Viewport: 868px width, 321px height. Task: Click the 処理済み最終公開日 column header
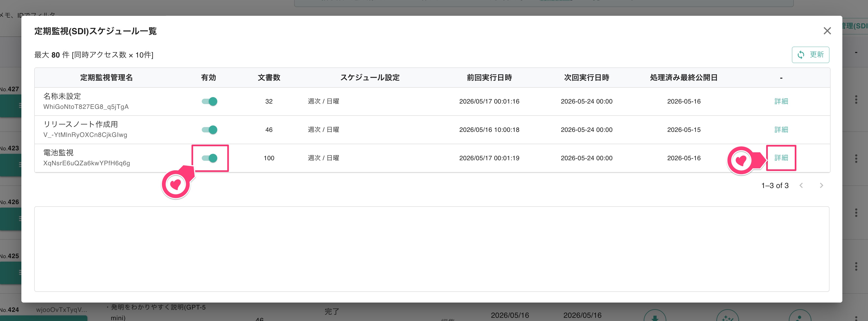pyautogui.click(x=684, y=78)
